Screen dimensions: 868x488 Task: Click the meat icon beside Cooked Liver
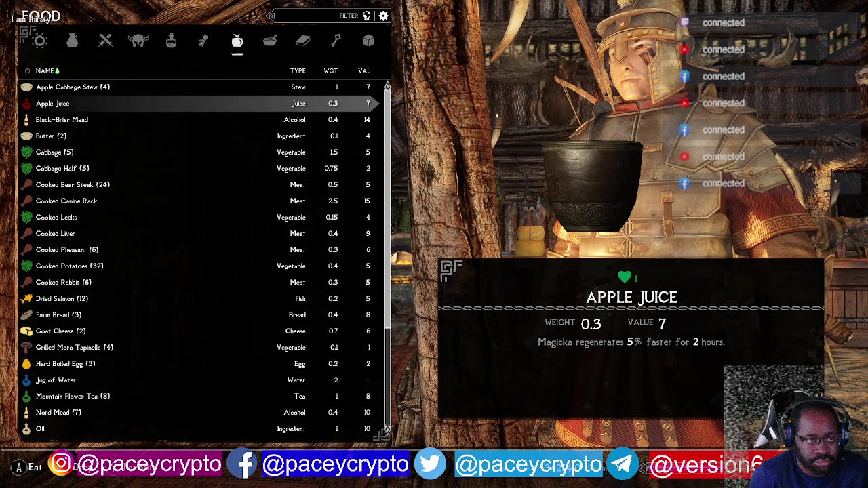pyautogui.click(x=26, y=233)
